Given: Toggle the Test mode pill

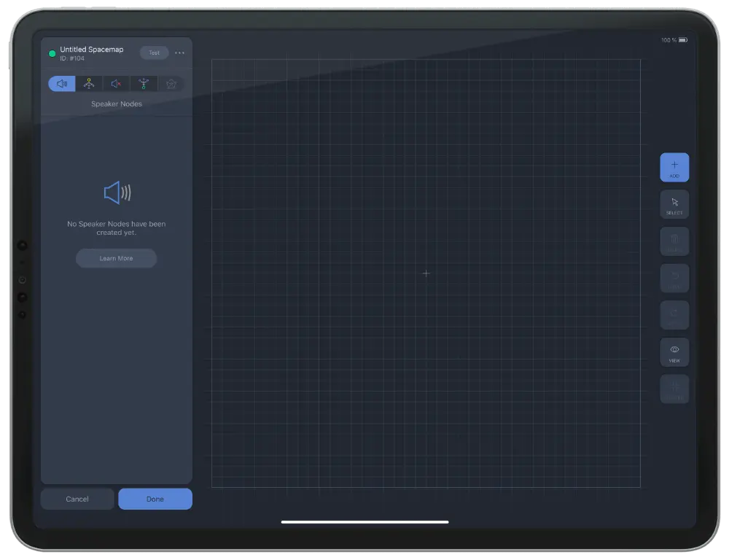Looking at the screenshot, I should [x=153, y=52].
